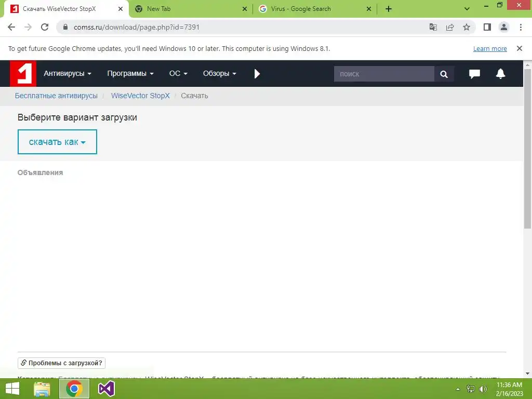Go back to previous page
The image size is (532, 399).
coord(11,27)
